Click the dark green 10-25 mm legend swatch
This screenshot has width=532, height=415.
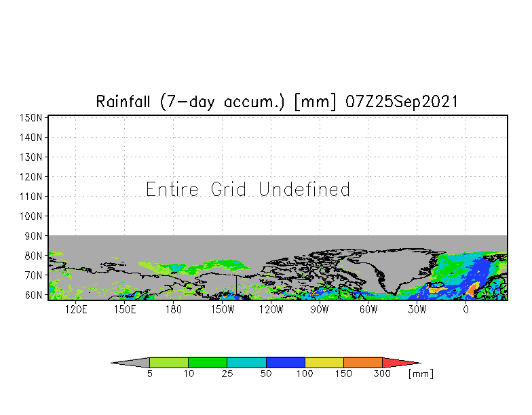point(208,362)
